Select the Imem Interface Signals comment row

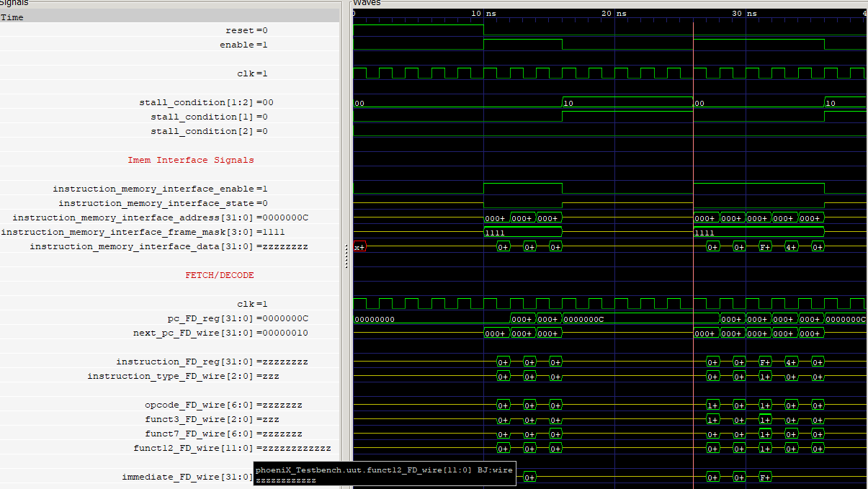[x=169, y=160]
